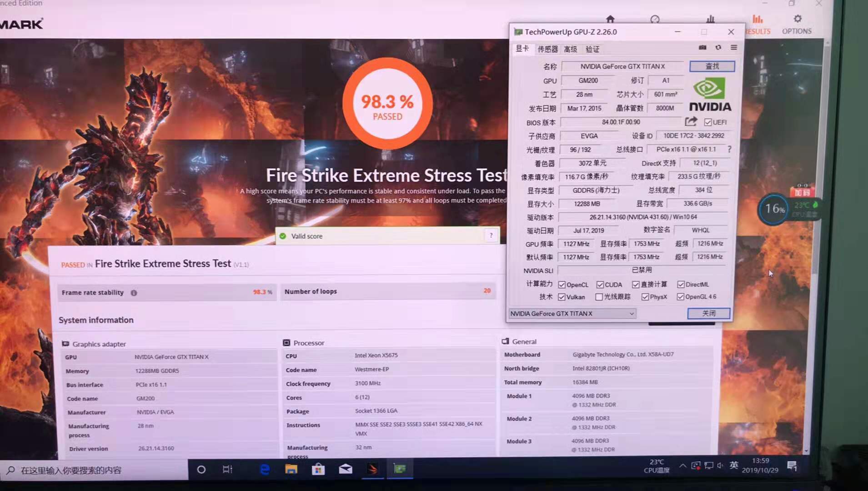Open Cortana circle on the taskbar
Image resolution: width=868 pixels, height=491 pixels.
201,469
